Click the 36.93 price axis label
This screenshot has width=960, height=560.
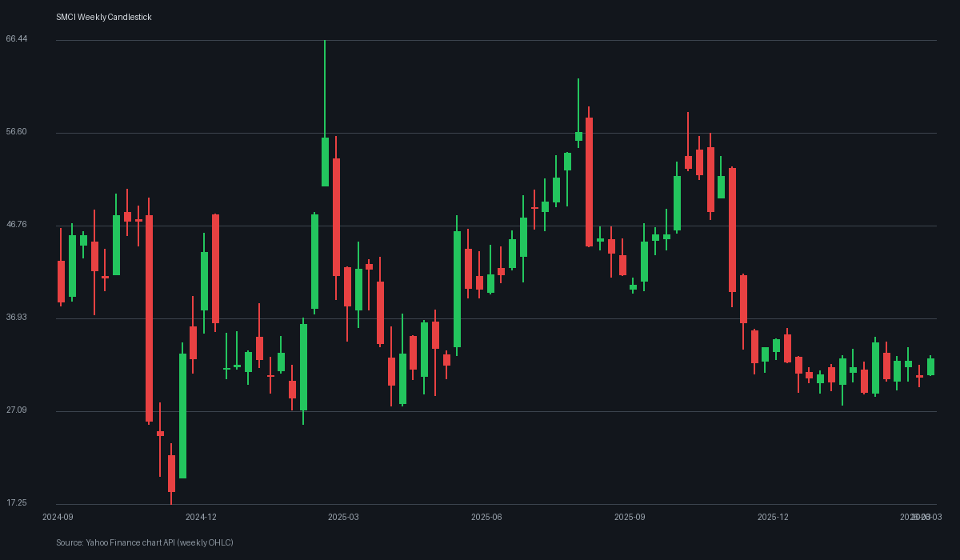pyautogui.click(x=17, y=318)
